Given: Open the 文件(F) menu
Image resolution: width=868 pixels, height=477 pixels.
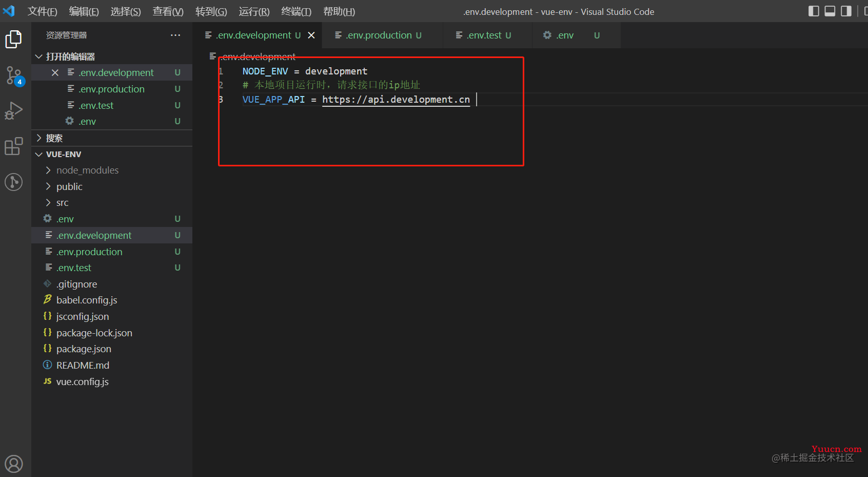Looking at the screenshot, I should point(43,11).
